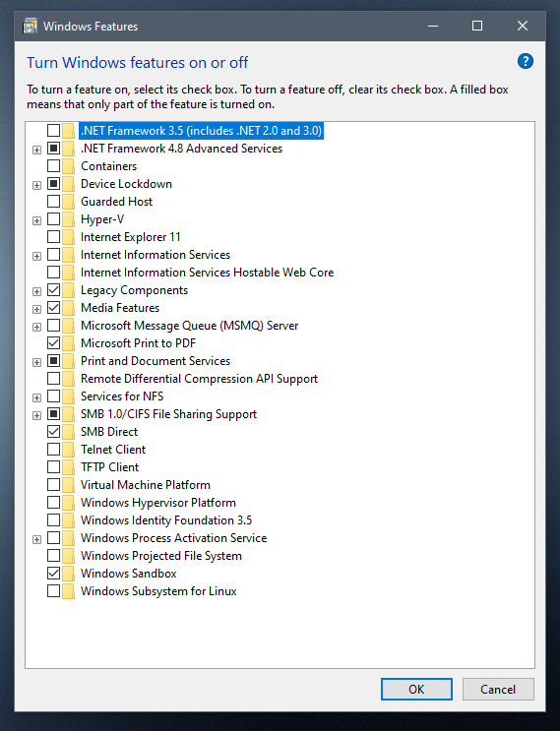Check the Virtual Machine Platform checkbox
The height and width of the screenshot is (731, 560).
53,485
